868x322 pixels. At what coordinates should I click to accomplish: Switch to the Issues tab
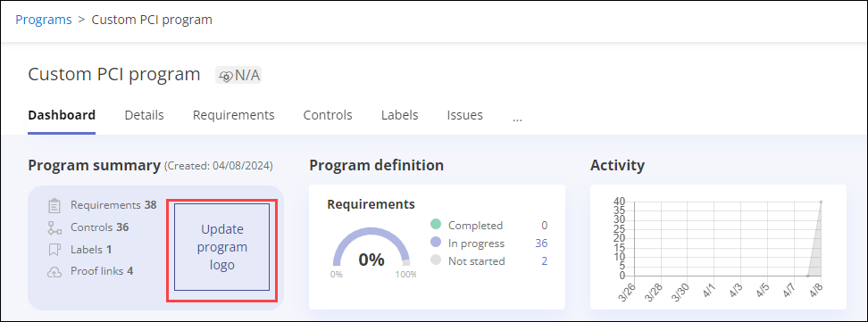pyautogui.click(x=465, y=115)
